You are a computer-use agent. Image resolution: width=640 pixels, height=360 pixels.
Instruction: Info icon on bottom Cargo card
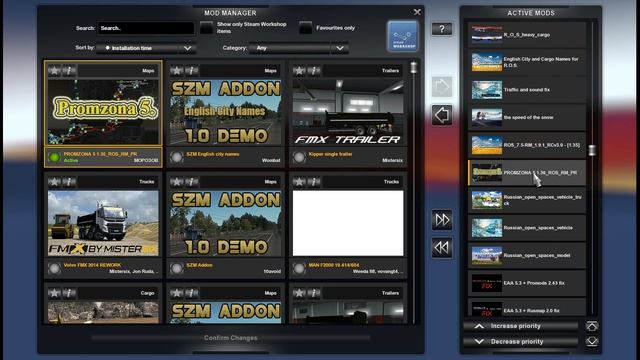pos(69,293)
